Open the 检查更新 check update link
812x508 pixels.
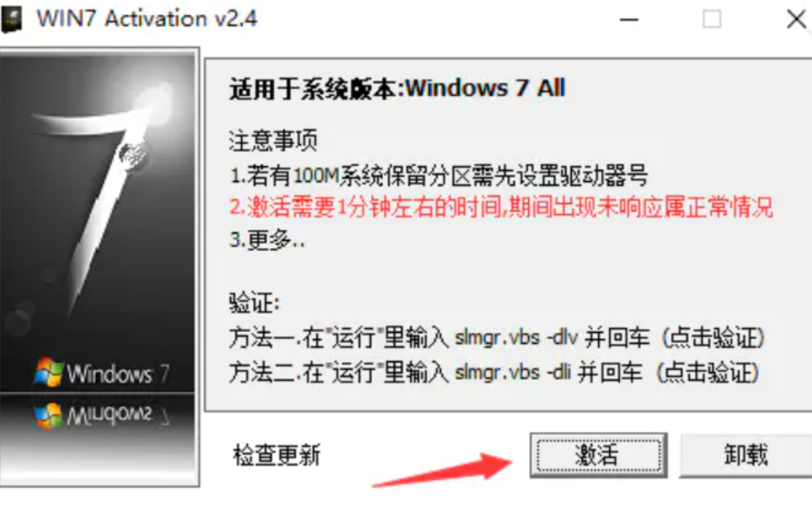point(276,455)
